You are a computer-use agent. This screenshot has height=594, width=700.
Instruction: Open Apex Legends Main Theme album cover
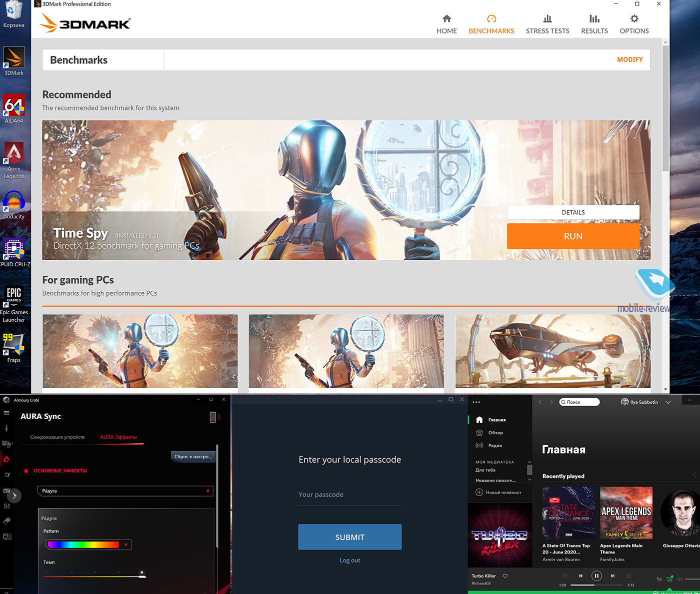pos(626,513)
